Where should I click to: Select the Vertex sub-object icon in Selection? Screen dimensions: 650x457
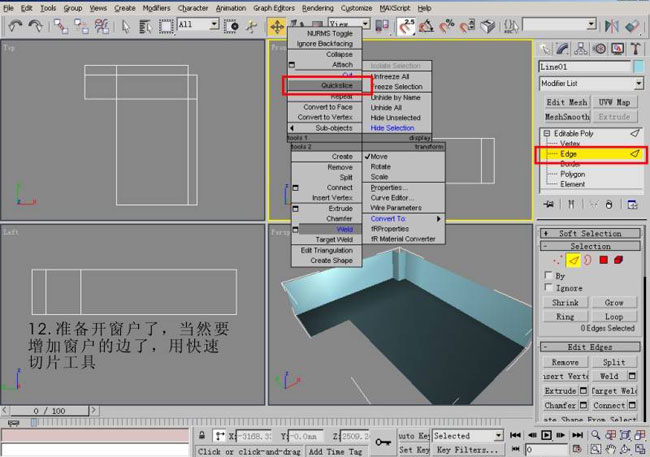(x=558, y=260)
